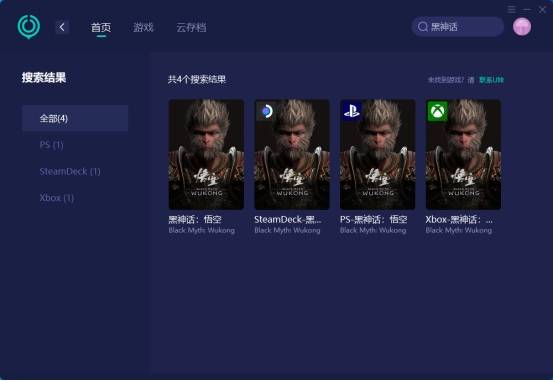Click the UU accelerator logo icon
This screenshot has width=553, height=381.
point(29,26)
